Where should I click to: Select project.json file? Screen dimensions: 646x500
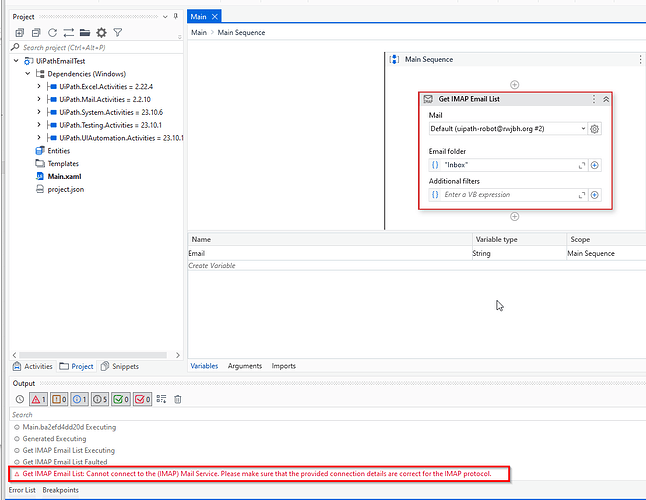click(66, 189)
